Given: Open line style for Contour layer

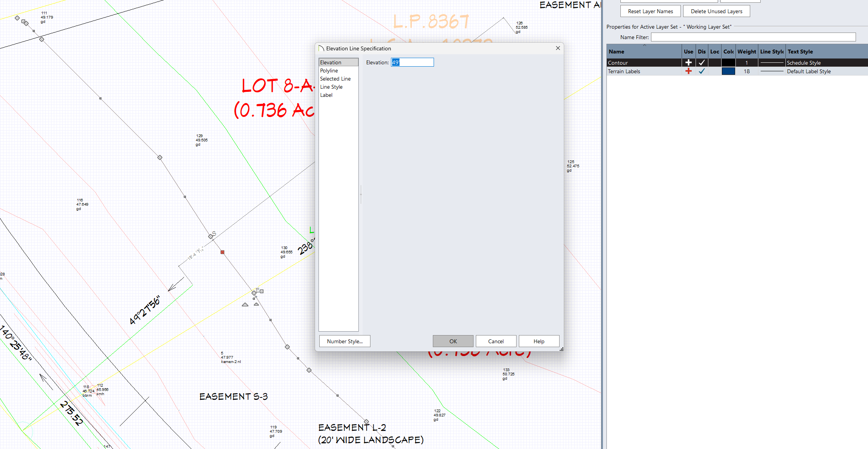Looking at the screenshot, I should click(772, 63).
